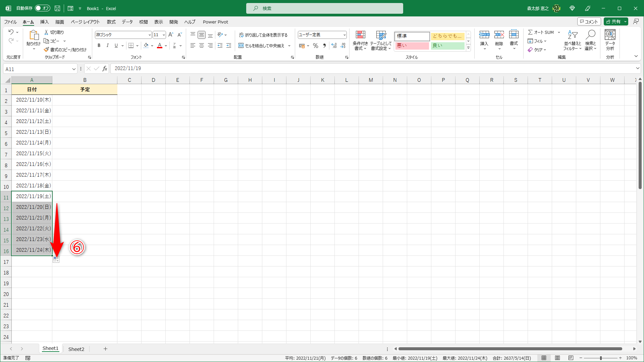This screenshot has width=644, height=362.
Task: Toggle the AutoSave switch
Action: click(43, 8)
